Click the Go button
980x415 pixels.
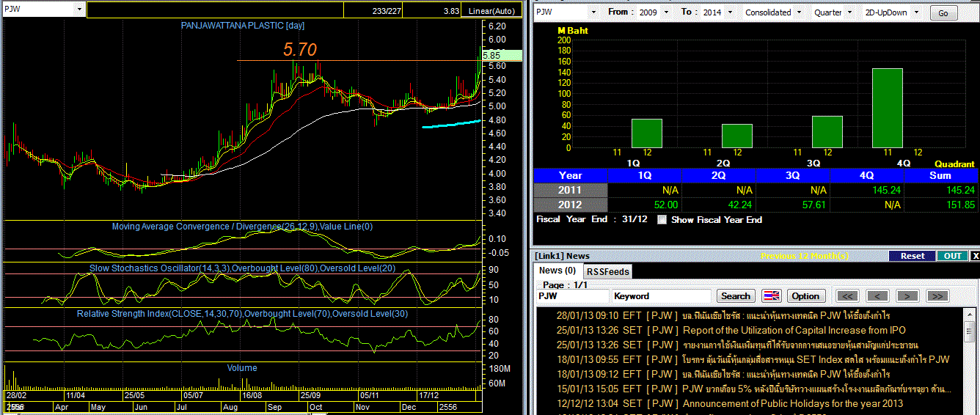(943, 12)
